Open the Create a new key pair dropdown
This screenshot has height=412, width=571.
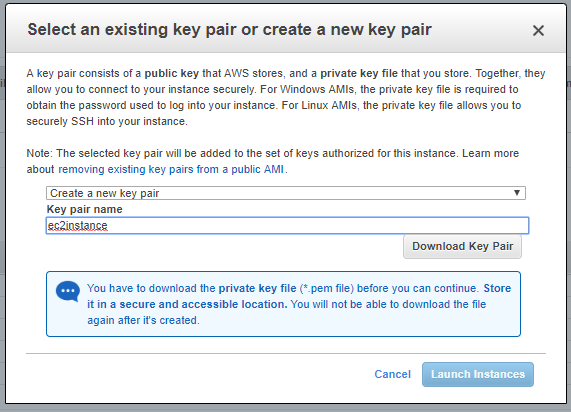286,193
